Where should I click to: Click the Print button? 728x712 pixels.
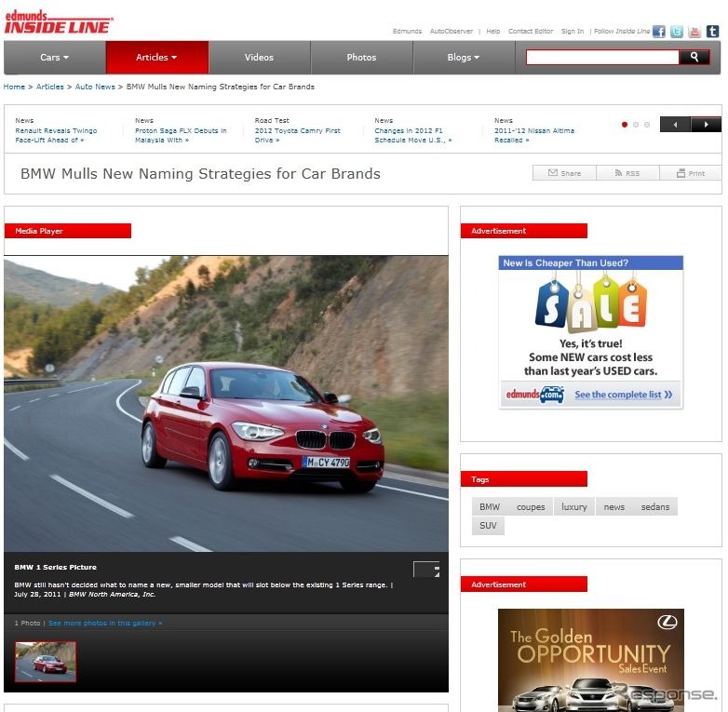click(x=691, y=173)
